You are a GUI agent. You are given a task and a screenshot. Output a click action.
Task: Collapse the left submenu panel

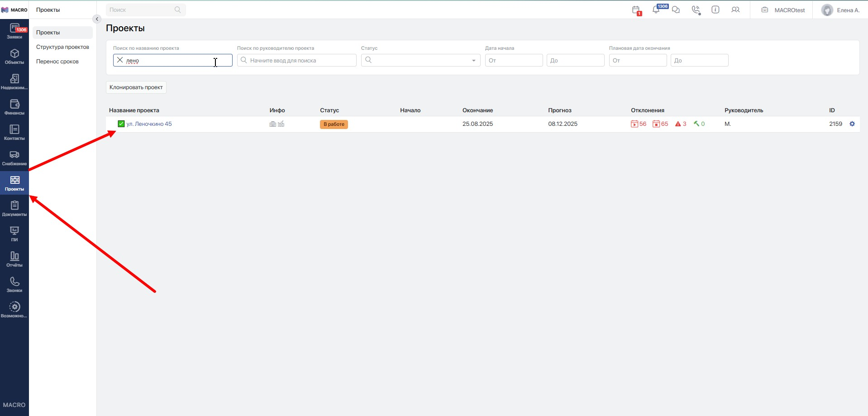pyautogui.click(x=96, y=19)
